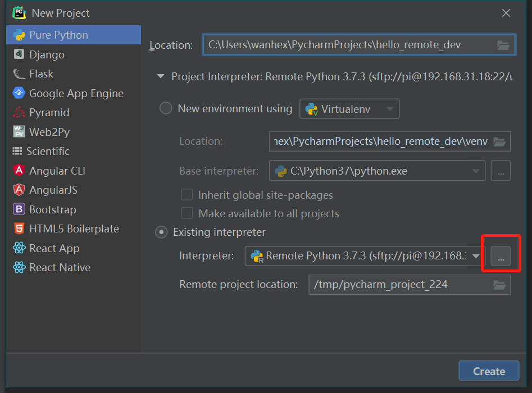
Task: Choose the Google App Engine icon
Action: click(19, 93)
